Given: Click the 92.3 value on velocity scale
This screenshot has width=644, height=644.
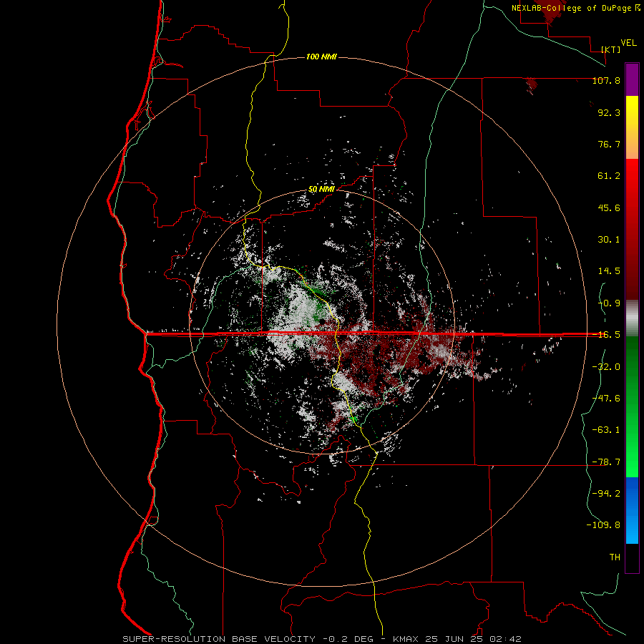Looking at the screenshot, I should coord(609,112).
